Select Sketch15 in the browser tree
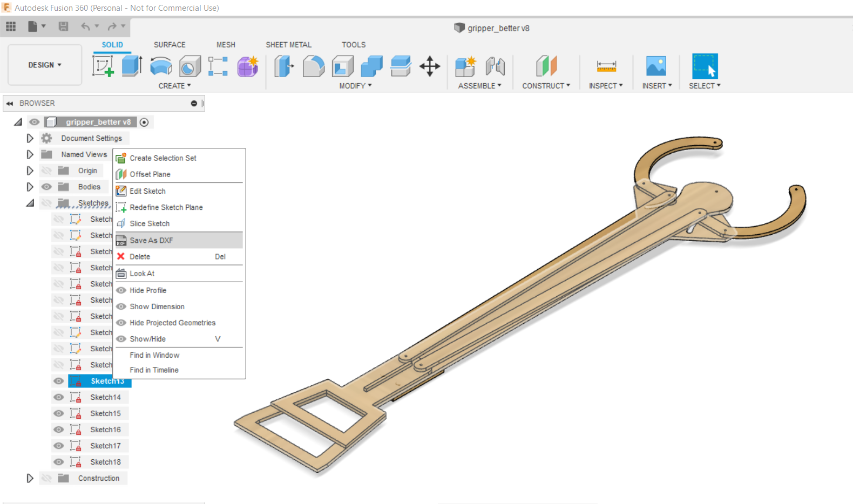Screen dimensions: 853x504 click(x=105, y=413)
